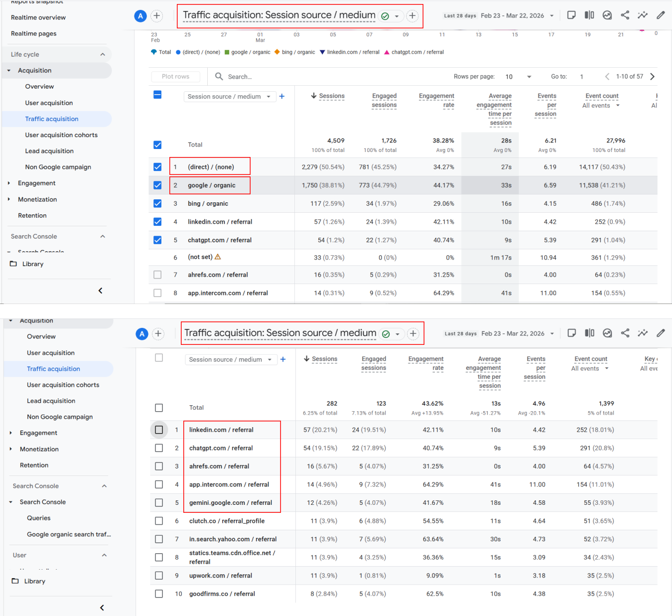Click pink chatgpt.com / referral legend marker
This screenshot has width=672, height=616.
click(387, 52)
